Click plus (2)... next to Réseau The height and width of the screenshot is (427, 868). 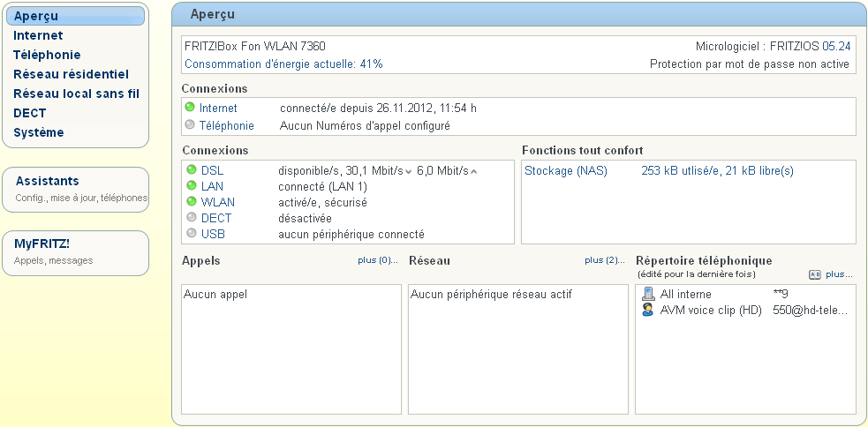click(x=605, y=260)
